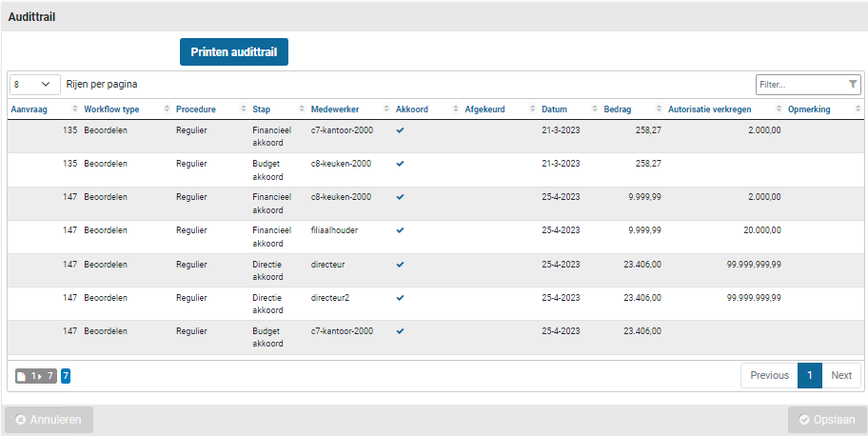
Task: Open the rows per page dropdown
Action: 34,85
